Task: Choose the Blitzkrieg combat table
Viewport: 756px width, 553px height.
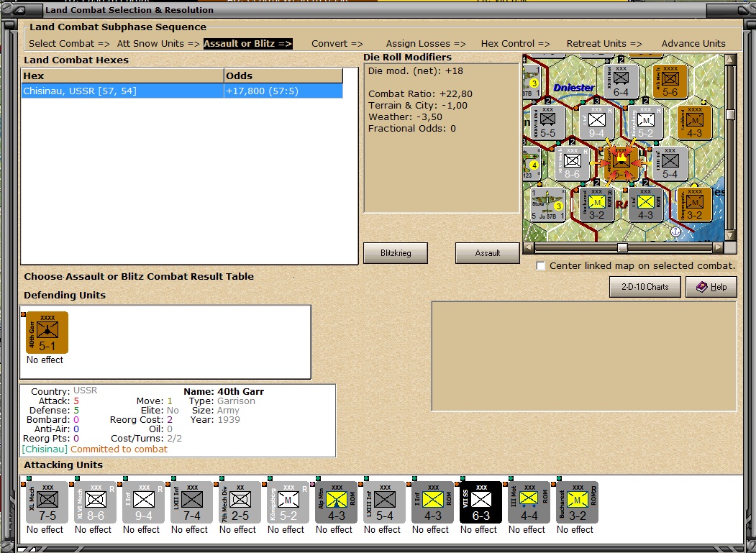Action: pos(396,253)
